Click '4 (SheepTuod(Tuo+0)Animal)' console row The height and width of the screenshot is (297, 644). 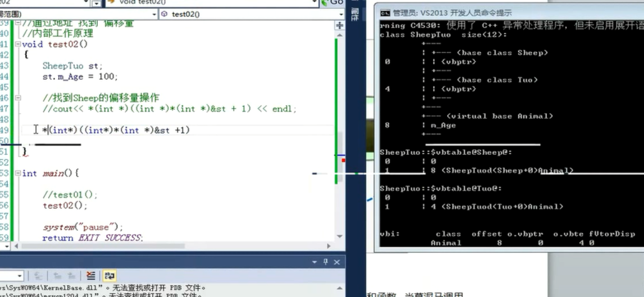click(x=497, y=206)
